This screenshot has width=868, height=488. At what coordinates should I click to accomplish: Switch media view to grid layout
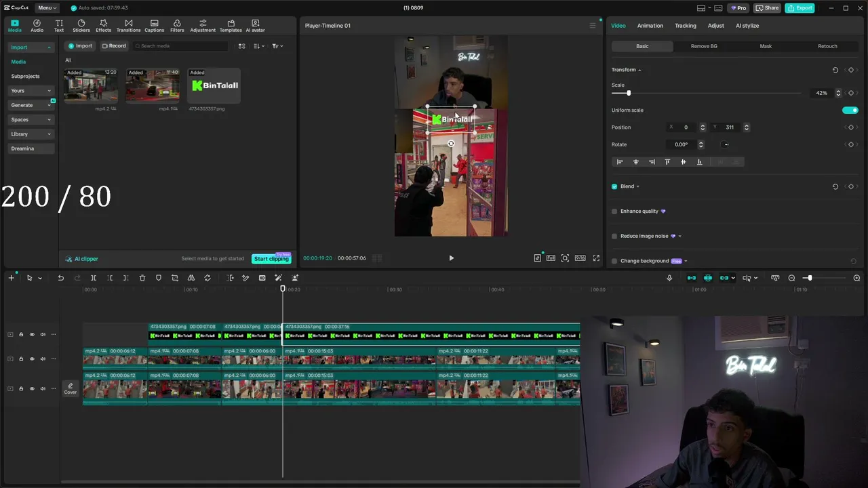(241, 46)
